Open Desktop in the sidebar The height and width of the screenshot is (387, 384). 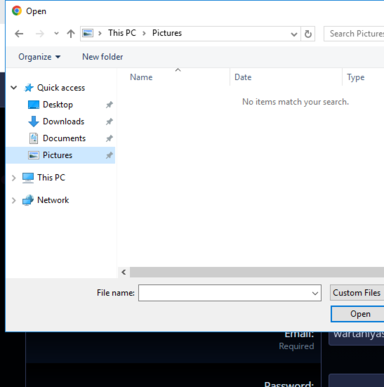point(58,105)
